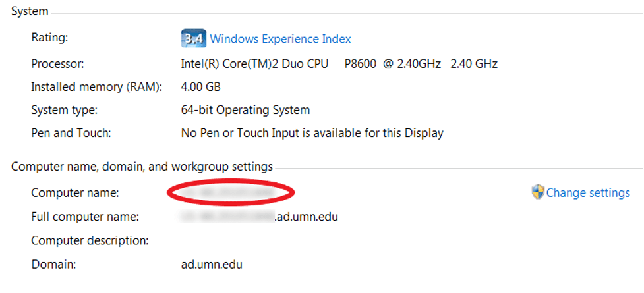Select the Processor label text
The height and width of the screenshot is (293, 644).
57,64
